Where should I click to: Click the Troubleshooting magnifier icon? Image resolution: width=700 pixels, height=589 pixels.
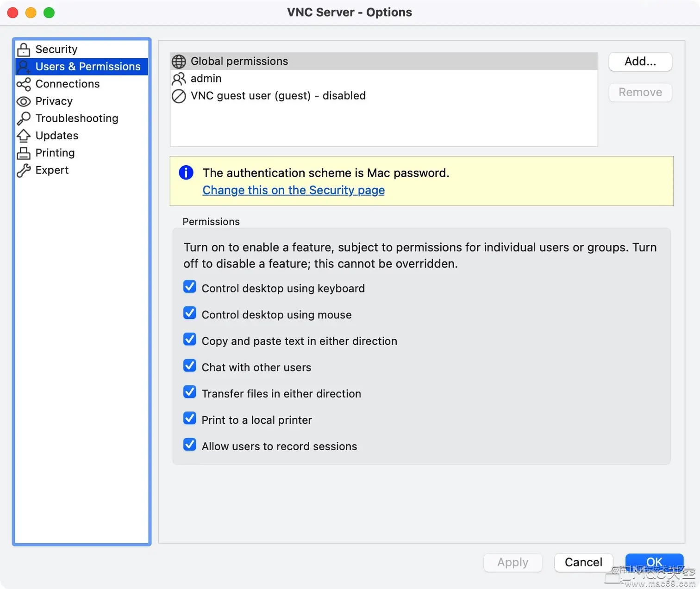(24, 118)
